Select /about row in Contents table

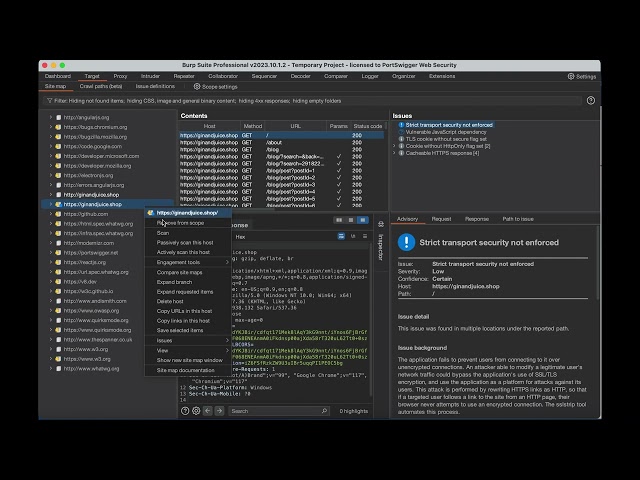click(282, 142)
